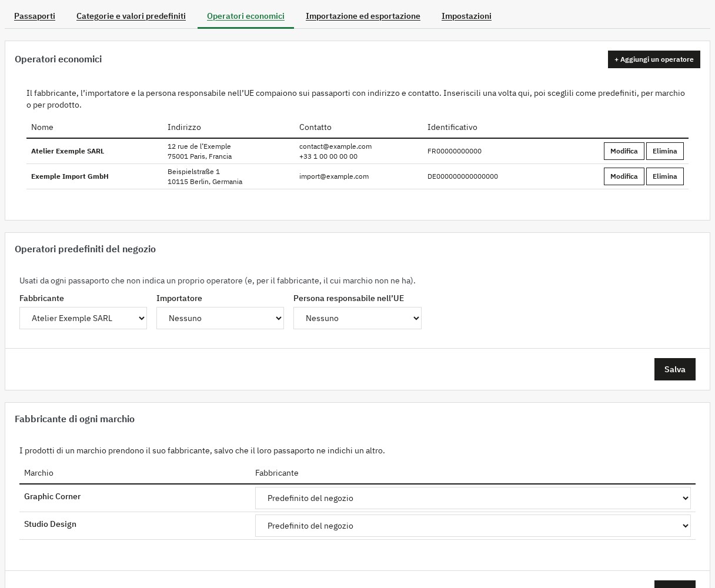The height and width of the screenshot is (588, 715).
Task: Save the store default operators with Salva
Action: point(674,369)
